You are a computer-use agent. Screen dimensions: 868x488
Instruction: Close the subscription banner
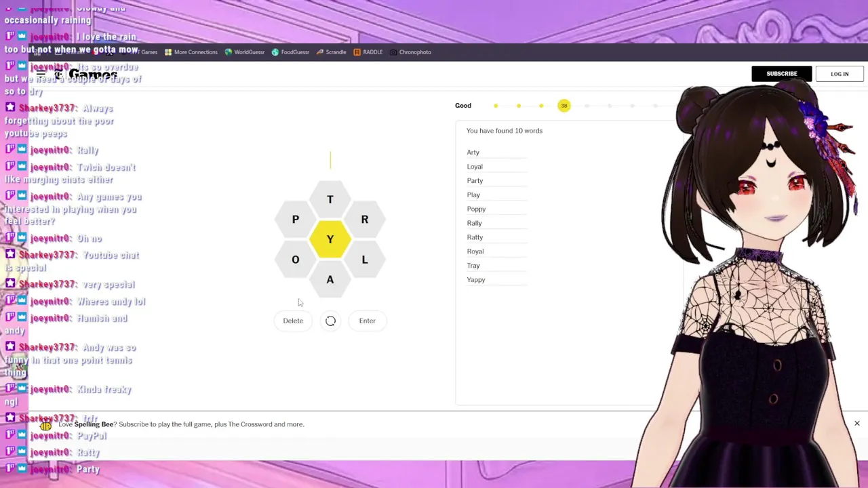856,424
